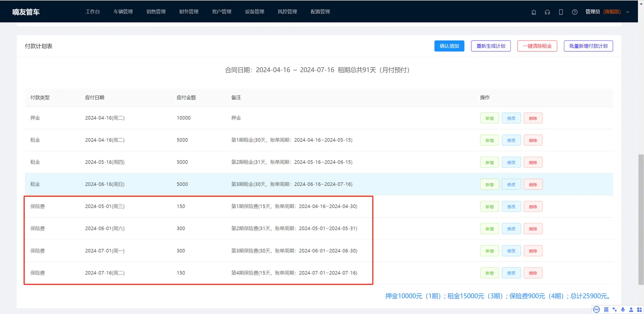
Task: Click the page vertical scrollbar thumb
Action: pos(641,220)
